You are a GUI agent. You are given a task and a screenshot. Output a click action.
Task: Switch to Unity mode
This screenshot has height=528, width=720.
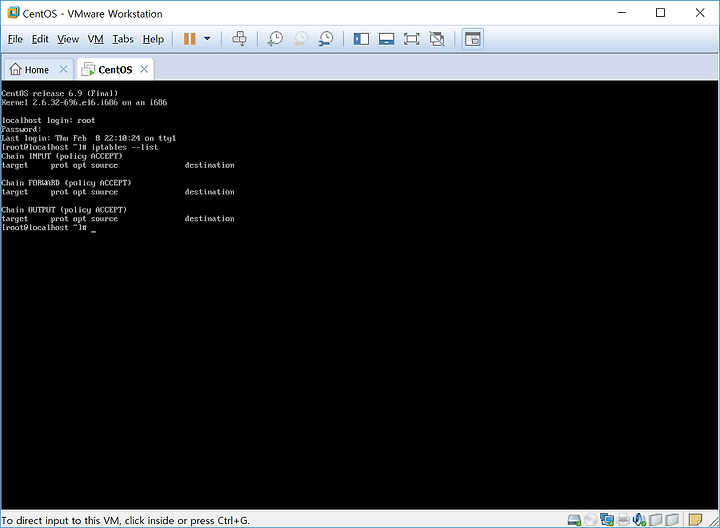(437, 39)
